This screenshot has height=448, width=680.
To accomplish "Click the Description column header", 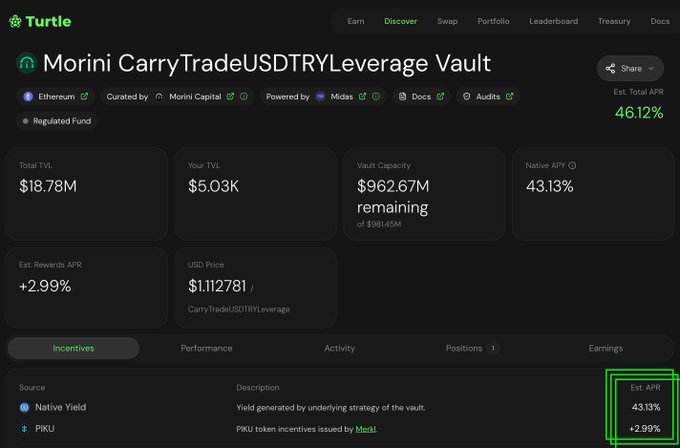I will click(x=258, y=388).
